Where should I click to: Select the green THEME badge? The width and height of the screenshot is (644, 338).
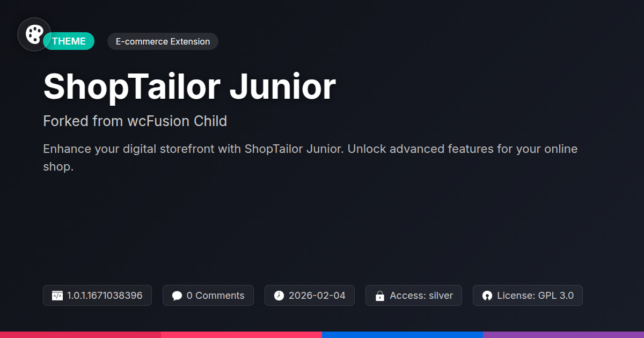click(x=70, y=41)
